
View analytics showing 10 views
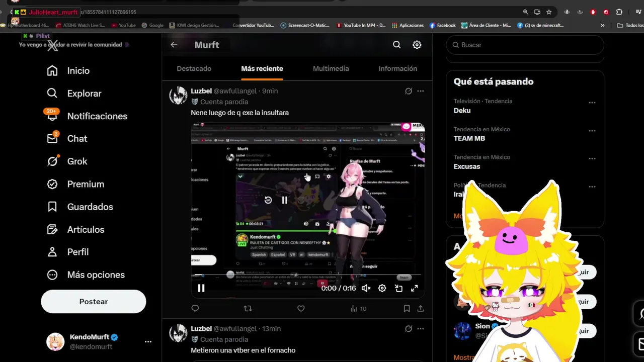click(x=358, y=308)
